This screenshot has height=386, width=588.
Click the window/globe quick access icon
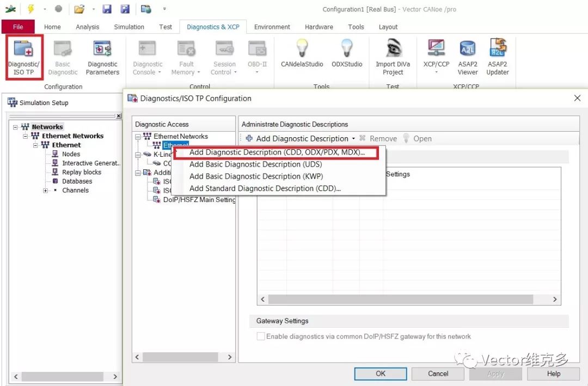coord(146,9)
